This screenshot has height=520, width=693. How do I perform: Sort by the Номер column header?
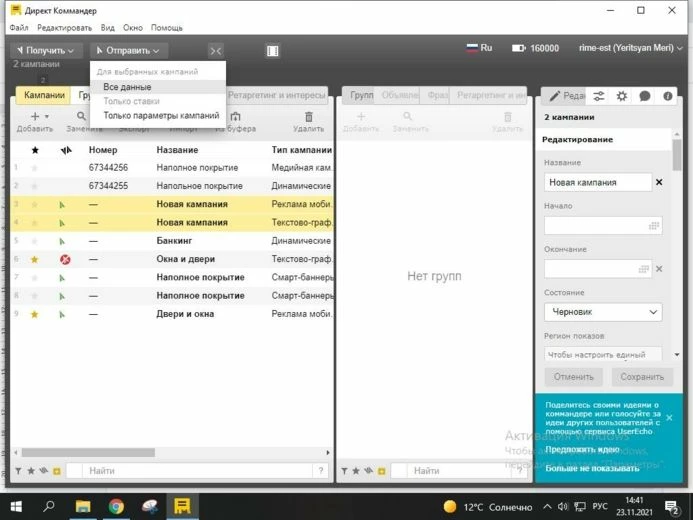(x=103, y=150)
